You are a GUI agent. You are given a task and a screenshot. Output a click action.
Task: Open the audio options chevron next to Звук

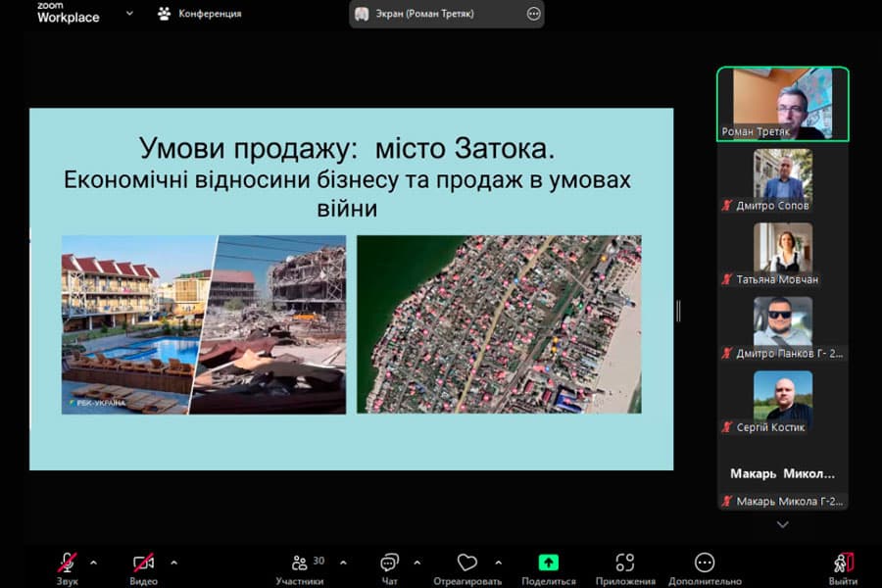coord(94,562)
